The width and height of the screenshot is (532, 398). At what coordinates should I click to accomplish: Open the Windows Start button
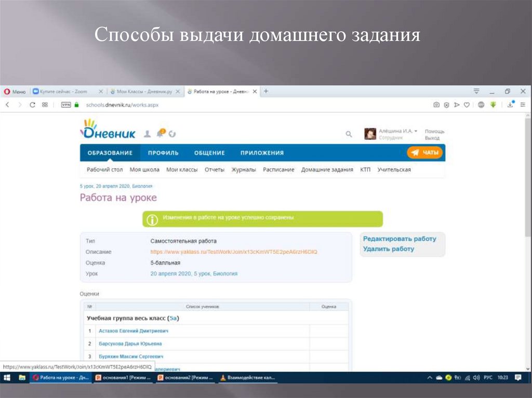pyautogui.click(x=7, y=378)
